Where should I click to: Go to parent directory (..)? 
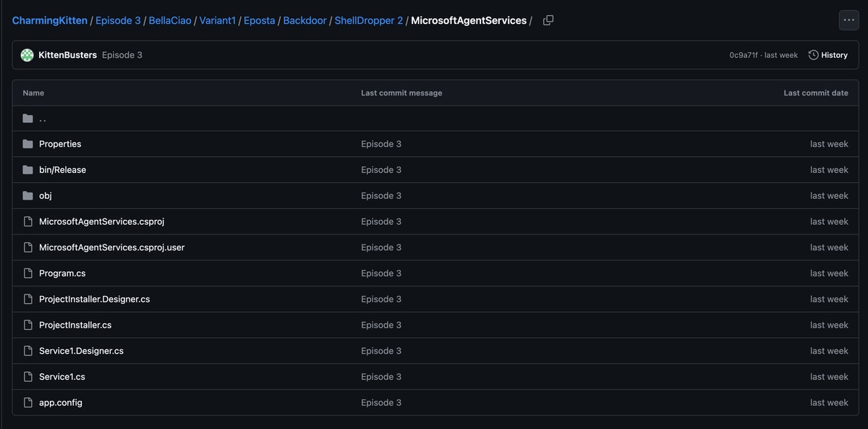43,119
